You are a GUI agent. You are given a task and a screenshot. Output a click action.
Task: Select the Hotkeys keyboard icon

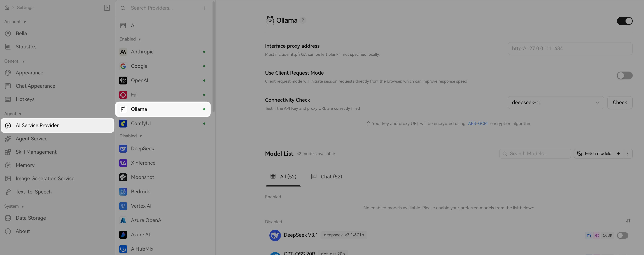coord(8,99)
